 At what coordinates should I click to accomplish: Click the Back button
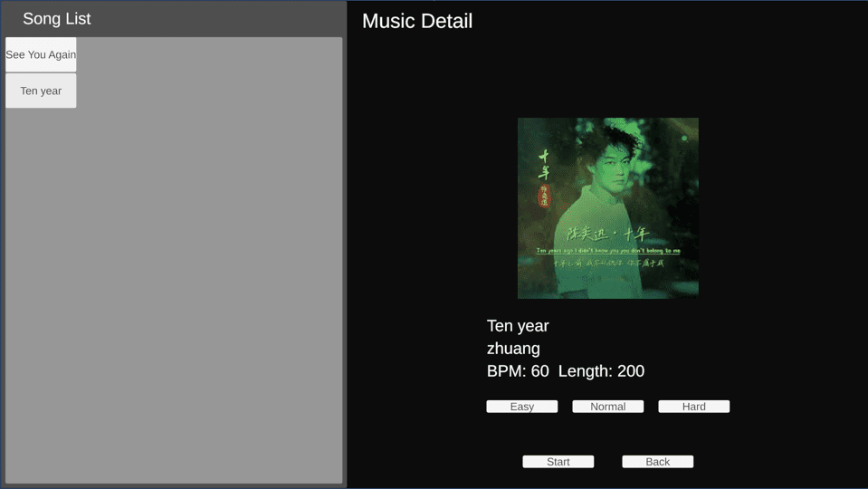[x=658, y=462]
